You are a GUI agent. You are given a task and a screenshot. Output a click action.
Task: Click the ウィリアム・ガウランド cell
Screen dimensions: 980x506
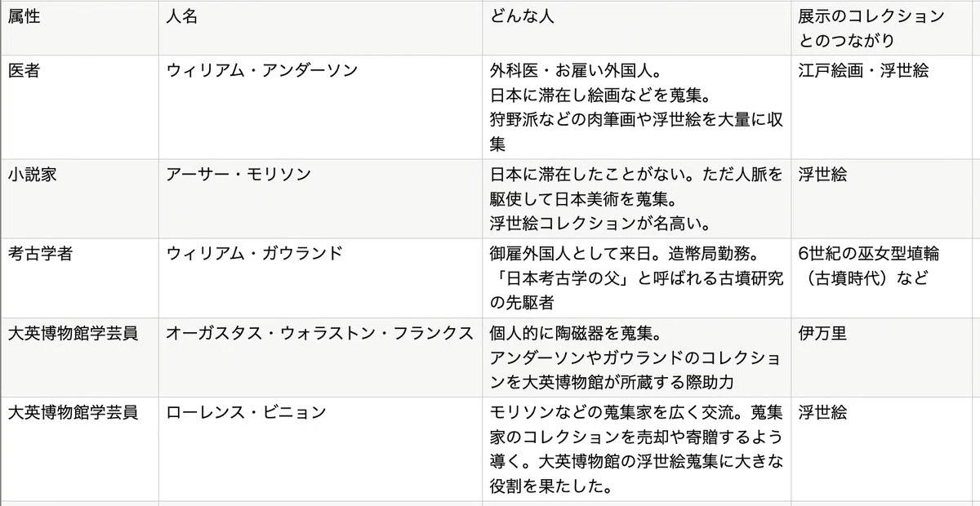[320, 277]
